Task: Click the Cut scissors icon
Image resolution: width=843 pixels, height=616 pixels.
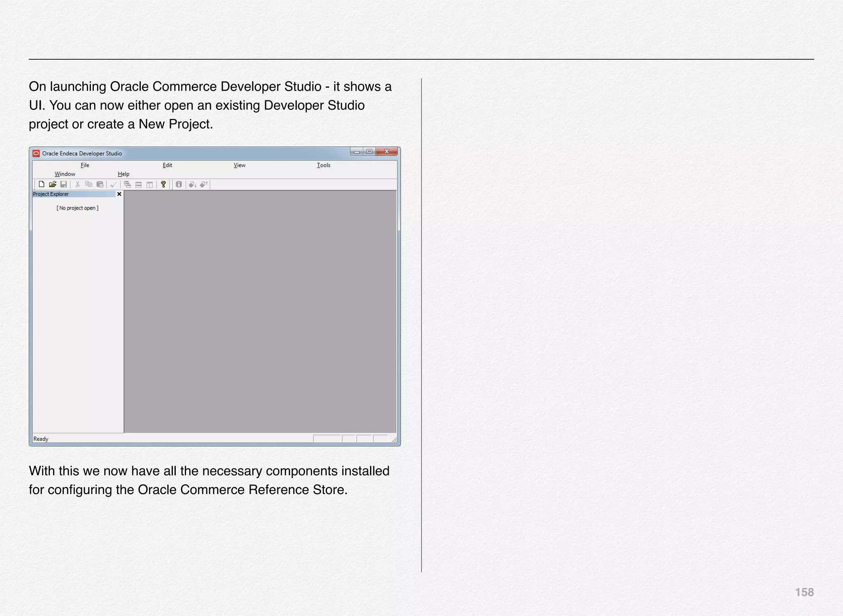Action: click(77, 184)
